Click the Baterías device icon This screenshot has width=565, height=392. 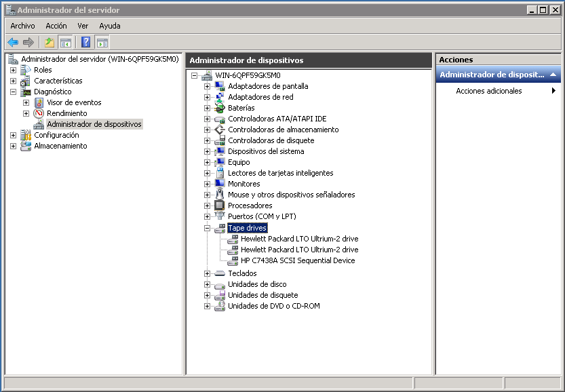[219, 108]
